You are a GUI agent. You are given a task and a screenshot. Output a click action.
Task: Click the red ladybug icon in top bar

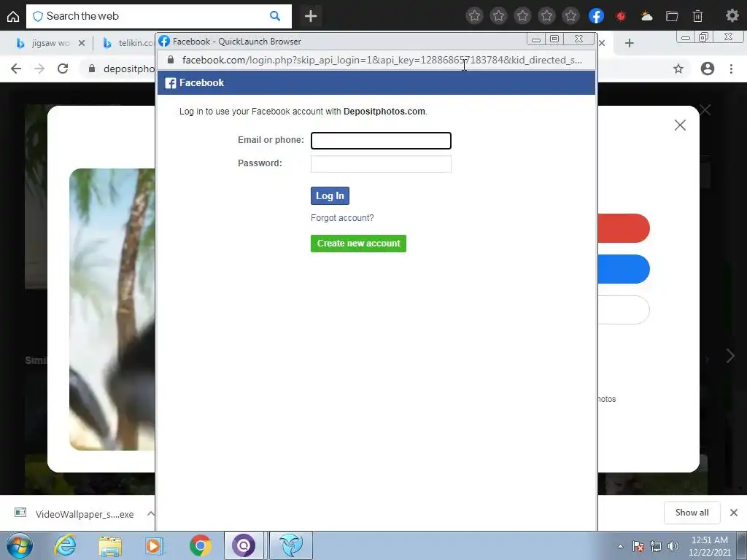coord(621,16)
